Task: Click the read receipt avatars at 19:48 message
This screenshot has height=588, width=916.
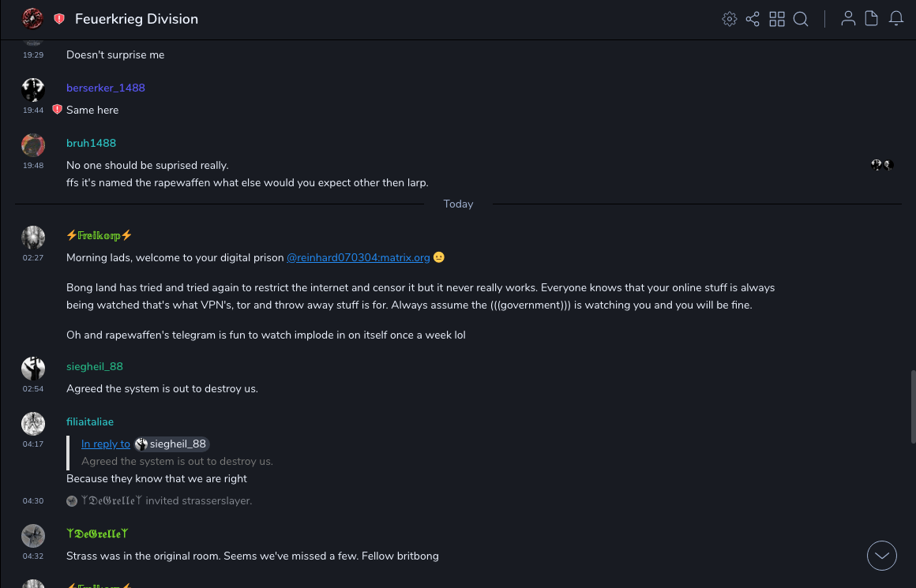Action: coord(881,165)
